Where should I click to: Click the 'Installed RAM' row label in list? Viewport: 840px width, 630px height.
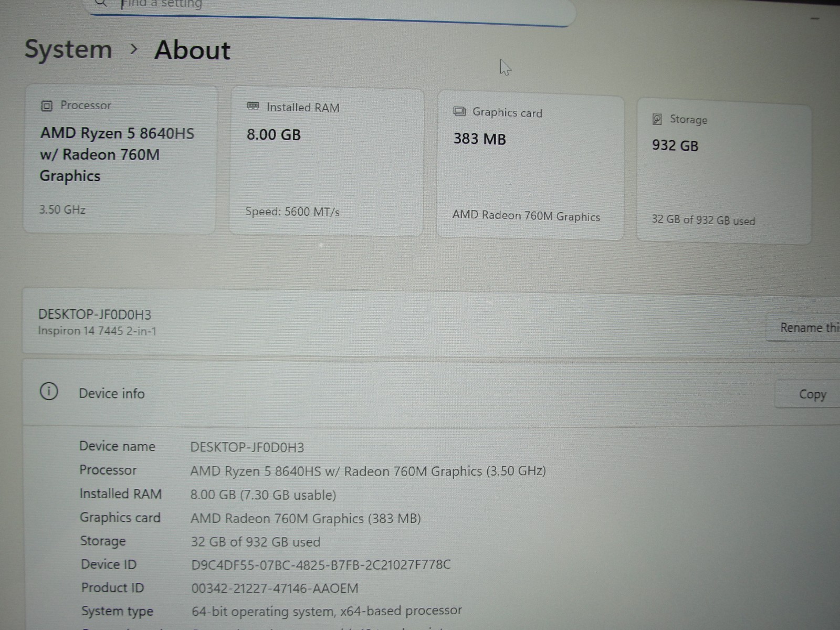(120, 493)
